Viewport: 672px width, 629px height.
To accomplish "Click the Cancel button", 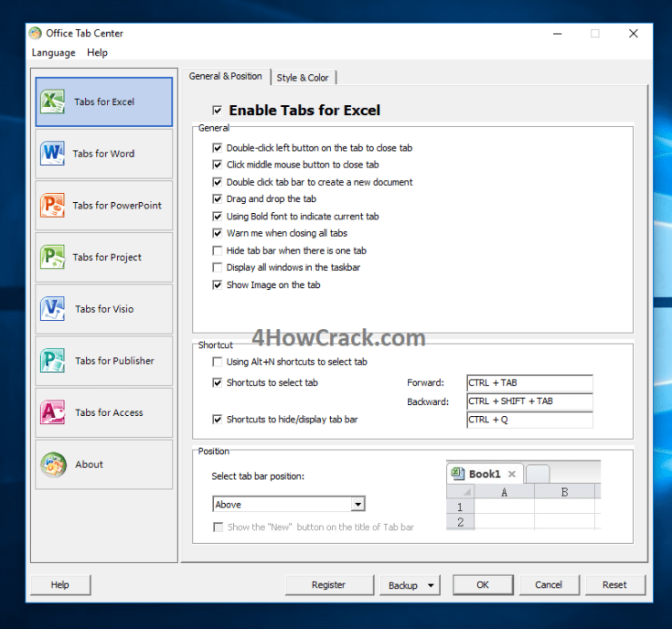I will [x=549, y=585].
